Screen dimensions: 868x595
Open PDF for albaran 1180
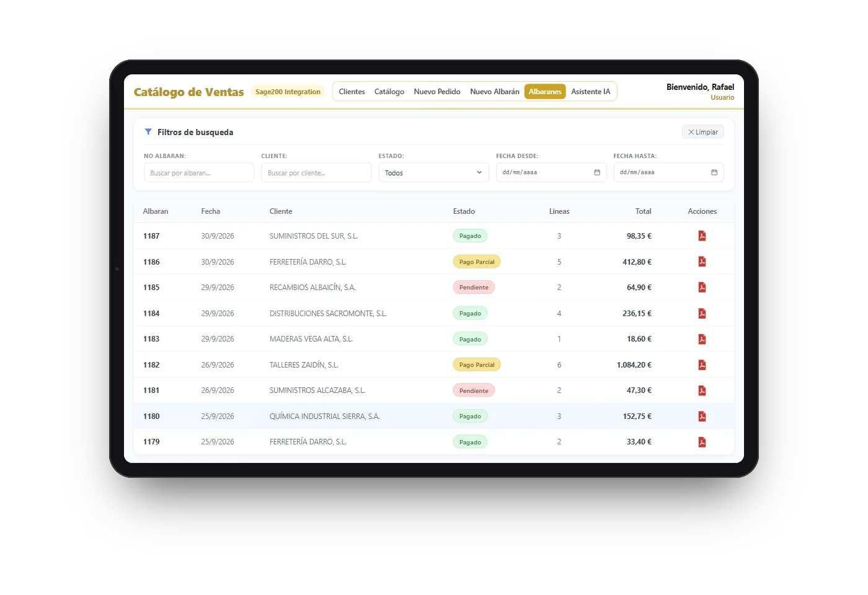(702, 416)
